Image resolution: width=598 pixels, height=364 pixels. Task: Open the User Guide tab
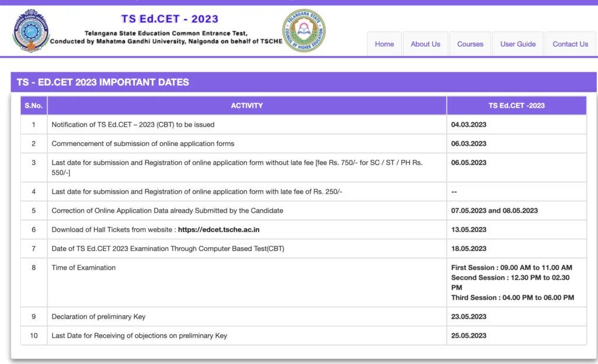coord(517,44)
